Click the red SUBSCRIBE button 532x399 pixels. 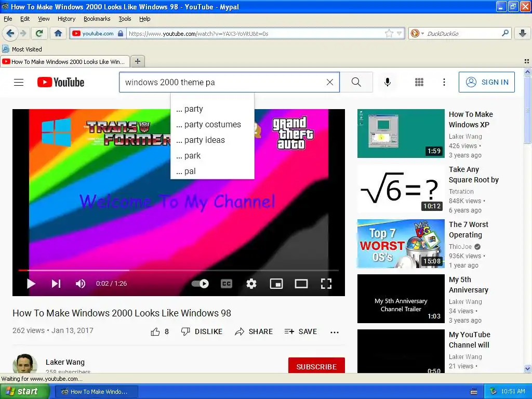coord(316,365)
